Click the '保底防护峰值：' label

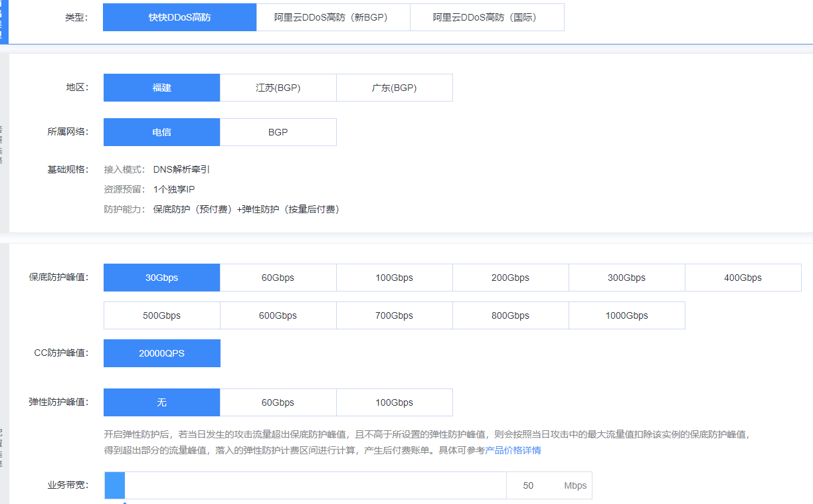coord(58,278)
